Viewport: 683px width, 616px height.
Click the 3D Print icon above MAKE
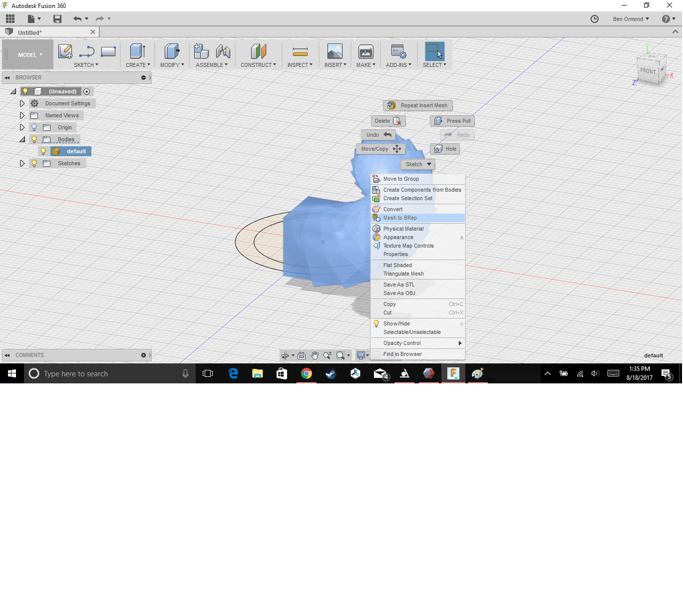click(x=366, y=51)
